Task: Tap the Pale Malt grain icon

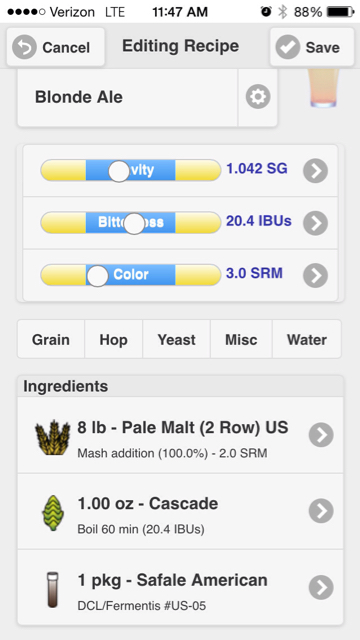Action: coord(52,438)
